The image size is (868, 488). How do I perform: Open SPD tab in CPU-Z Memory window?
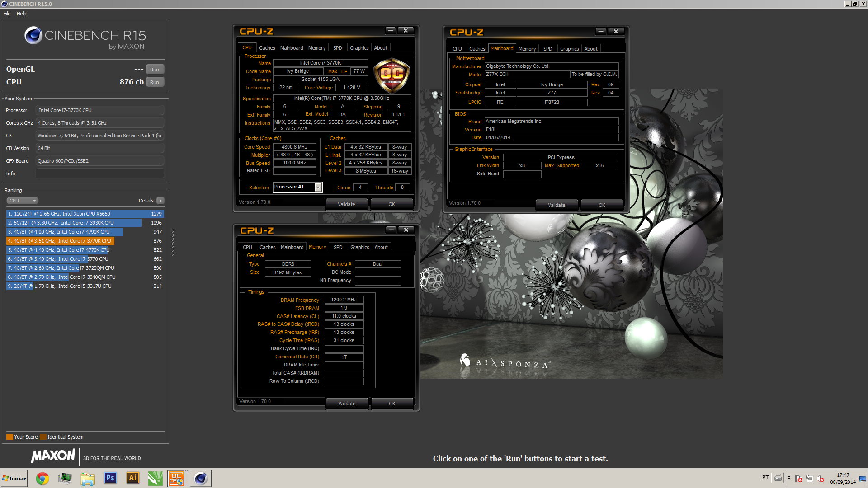[x=338, y=247]
